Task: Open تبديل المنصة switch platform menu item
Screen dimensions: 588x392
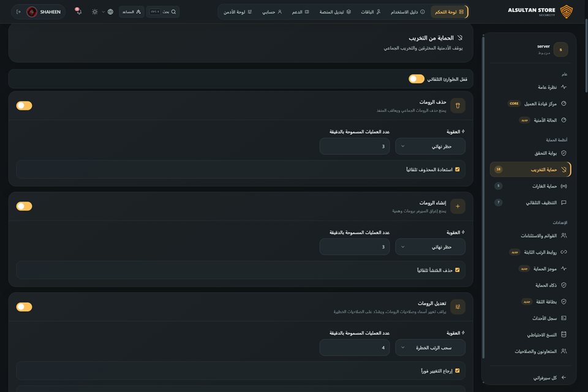Action: click(335, 12)
